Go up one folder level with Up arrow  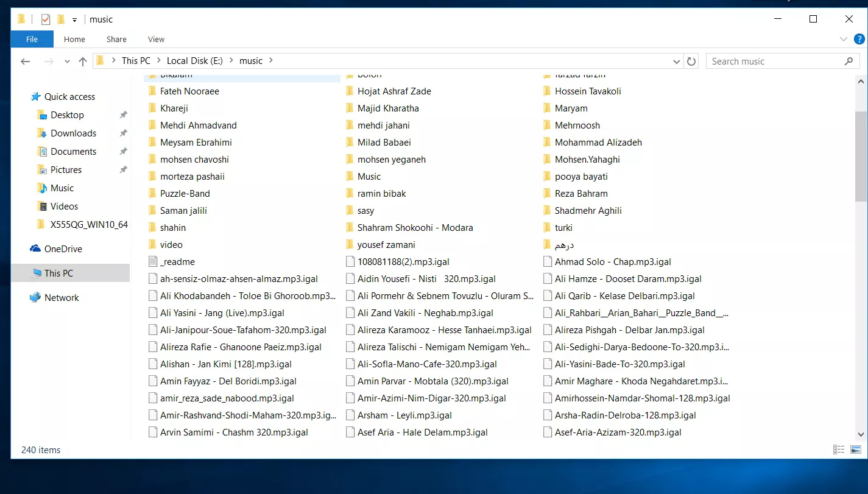pos(83,61)
